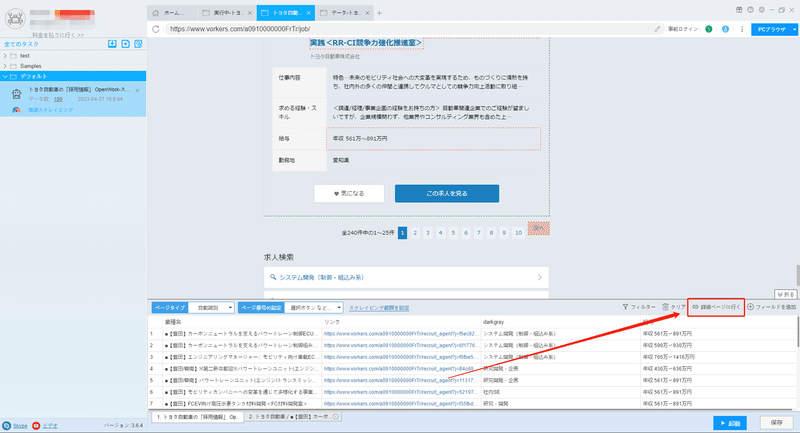
Task: Go to pagination page 10
Action: tap(518, 233)
